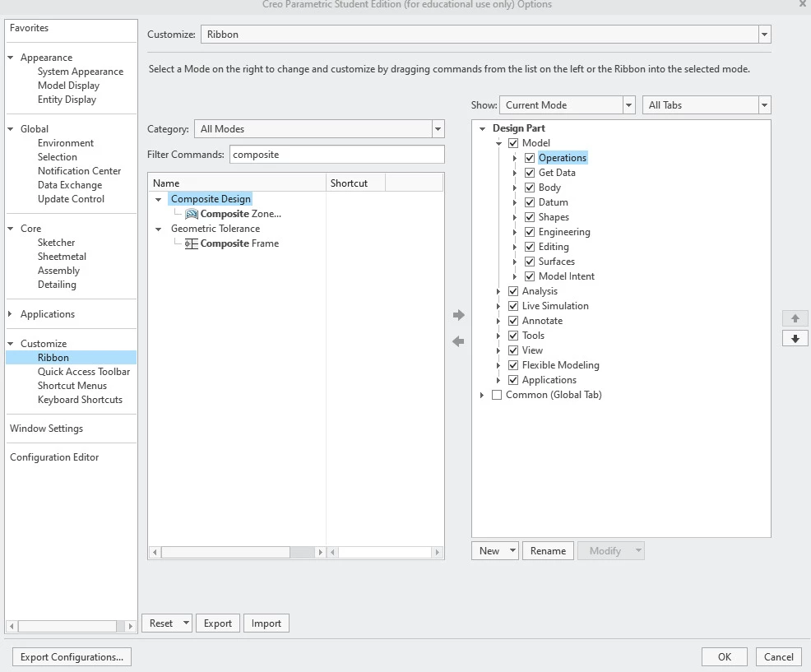Toggle the Get Data checkbox

click(x=530, y=172)
